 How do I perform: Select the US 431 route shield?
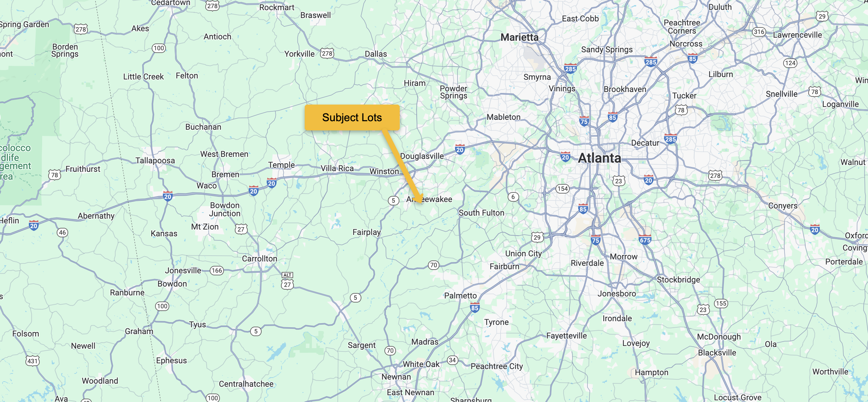[x=33, y=361]
